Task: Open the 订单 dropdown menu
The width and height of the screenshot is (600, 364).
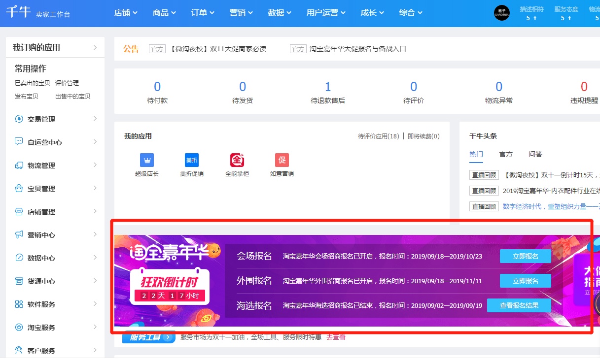Action: point(203,13)
